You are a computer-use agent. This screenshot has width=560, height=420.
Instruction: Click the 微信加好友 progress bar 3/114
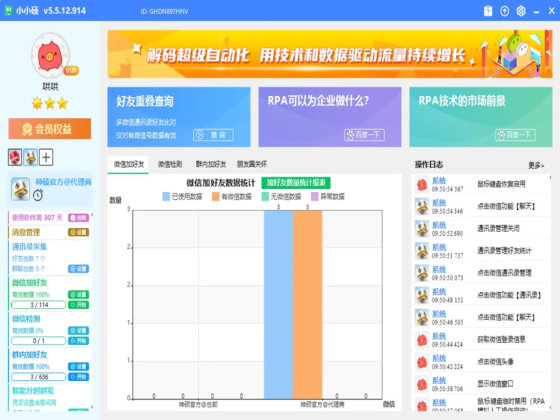click(x=39, y=305)
